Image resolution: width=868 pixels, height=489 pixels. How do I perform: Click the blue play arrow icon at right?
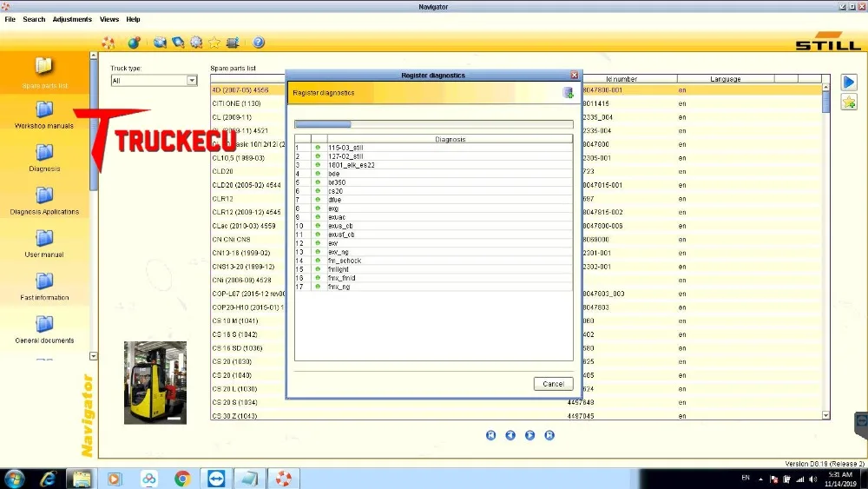[849, 83]
